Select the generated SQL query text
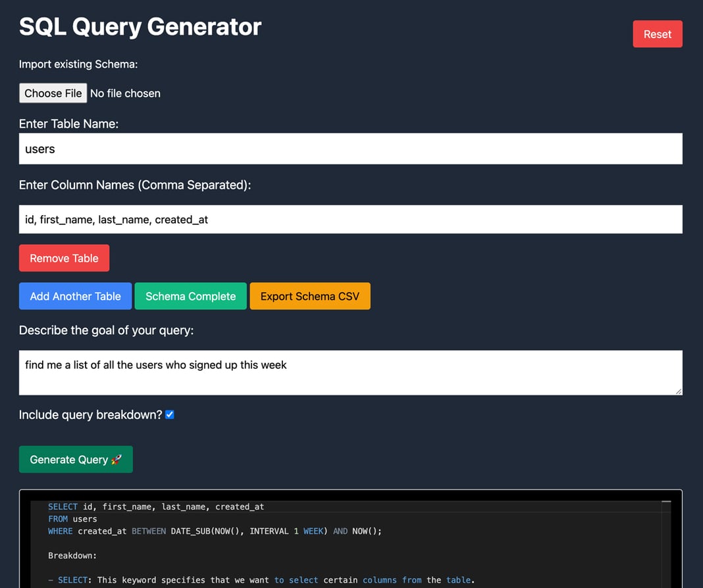This screenshot has height=588, width=703. [x=214, y=519]
